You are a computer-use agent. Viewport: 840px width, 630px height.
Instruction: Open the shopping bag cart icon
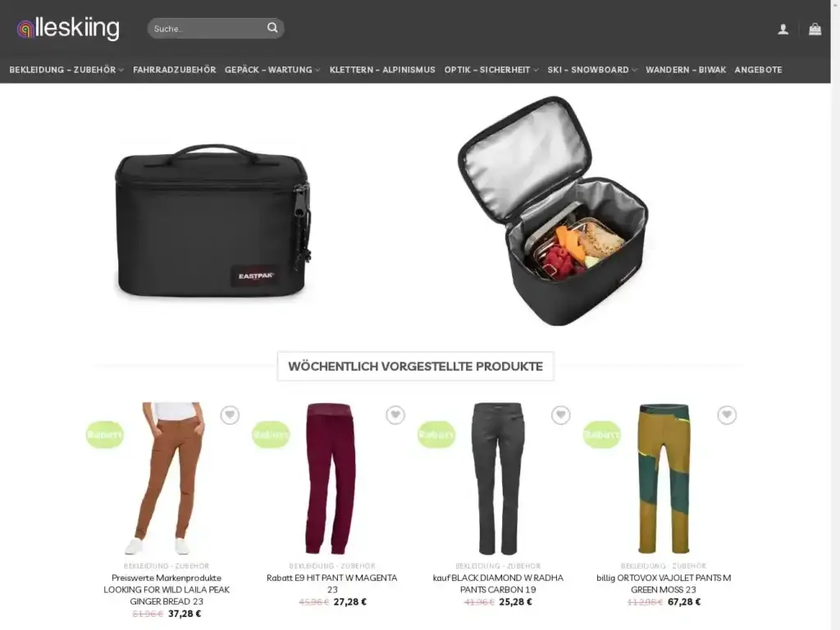tap(815, 29)
